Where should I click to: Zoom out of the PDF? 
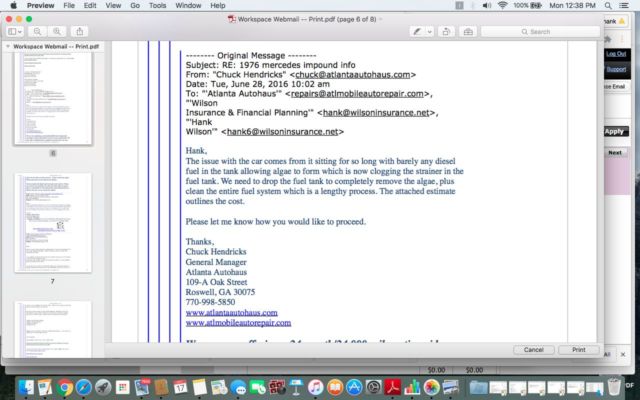click(37, 31)
